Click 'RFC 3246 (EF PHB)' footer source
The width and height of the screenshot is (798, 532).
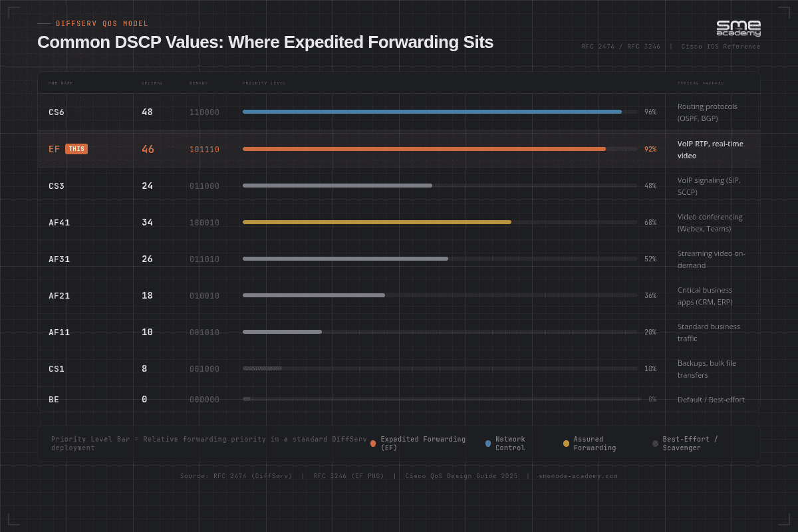[x=349, y=476]
